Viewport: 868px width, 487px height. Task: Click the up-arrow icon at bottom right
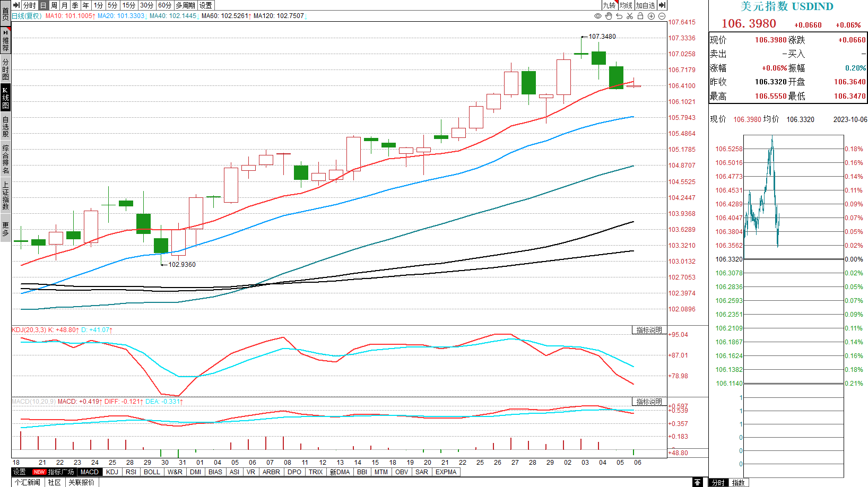point(698,482)
